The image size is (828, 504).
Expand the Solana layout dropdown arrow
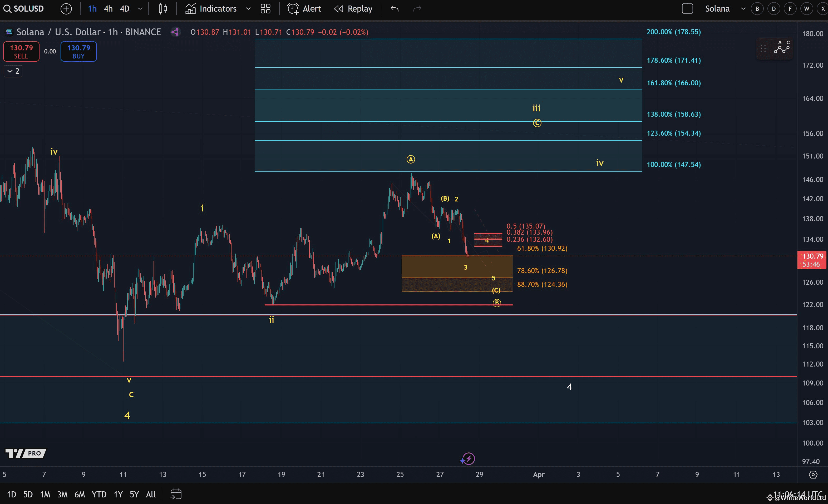743,9
